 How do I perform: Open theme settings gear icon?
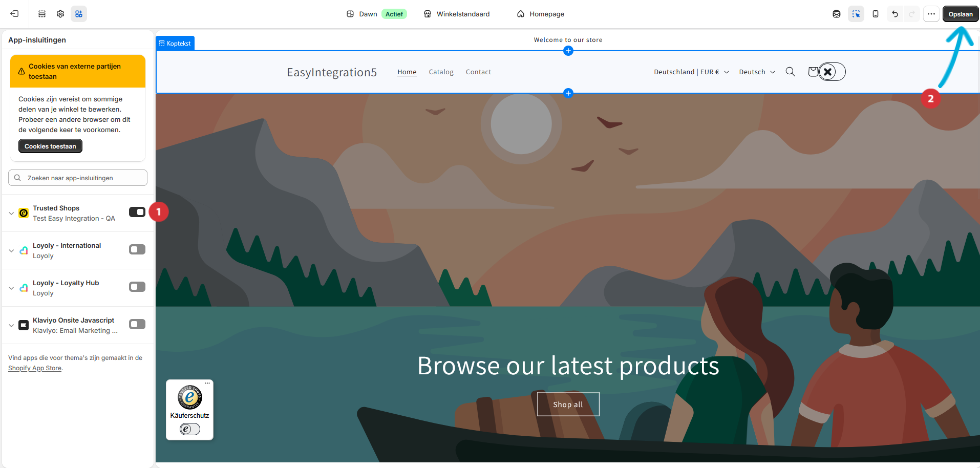coord(60,14)
